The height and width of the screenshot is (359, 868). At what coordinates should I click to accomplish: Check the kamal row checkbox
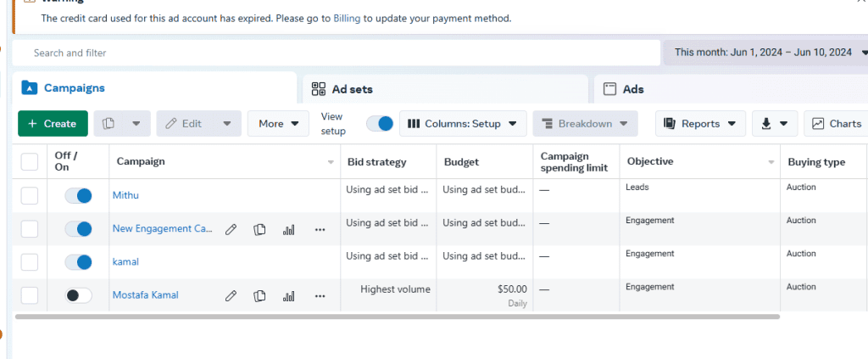click(x=30, y=262)
